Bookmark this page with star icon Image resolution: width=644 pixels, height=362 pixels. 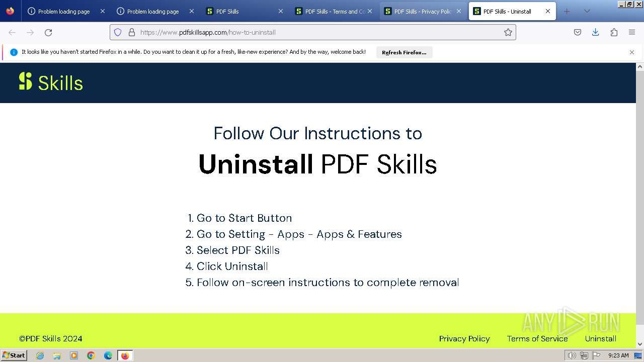(x=508, y=32)
